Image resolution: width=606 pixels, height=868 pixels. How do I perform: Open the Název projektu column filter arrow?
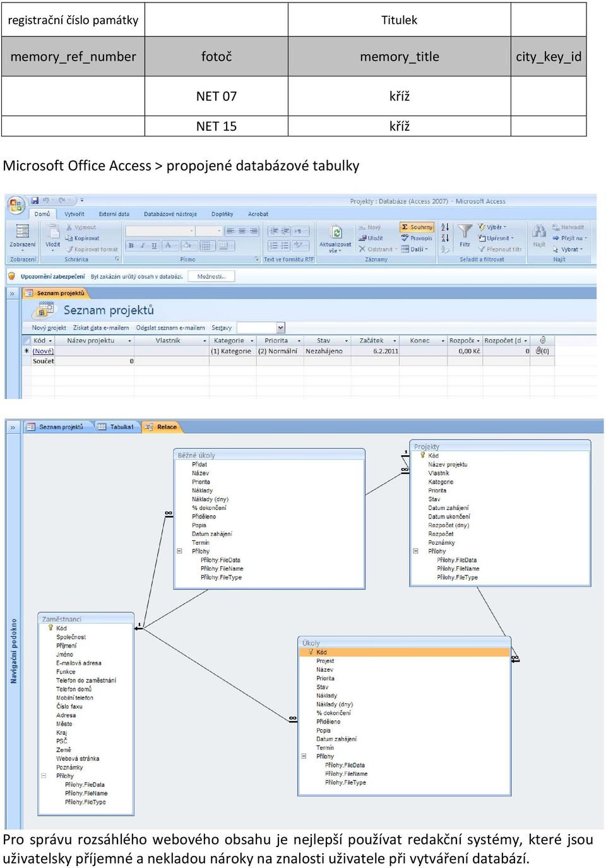tap(130, 341)
